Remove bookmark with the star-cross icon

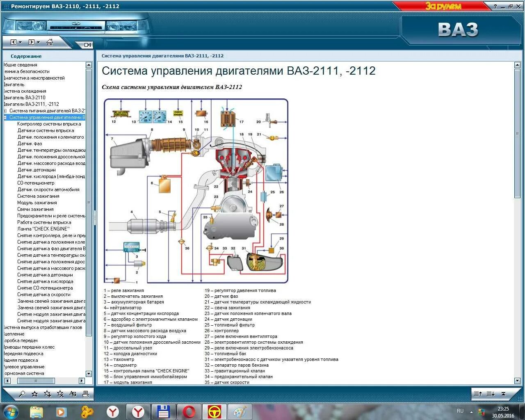pyautogui.click(x=60, y=394)
